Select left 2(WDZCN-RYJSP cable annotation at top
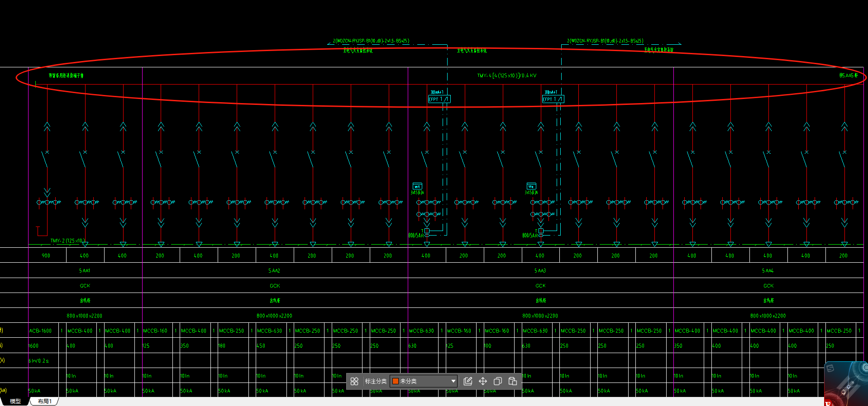 click(x=371, y=41)
